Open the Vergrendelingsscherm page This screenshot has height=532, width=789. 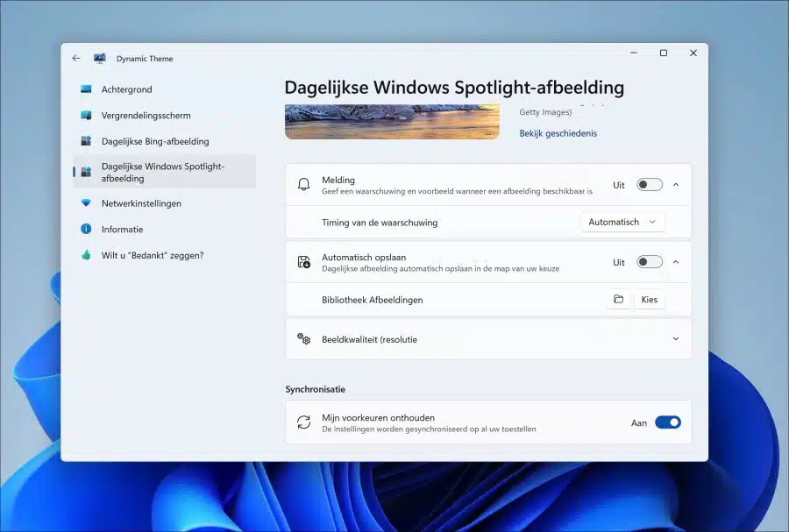[x=165, y=115]
